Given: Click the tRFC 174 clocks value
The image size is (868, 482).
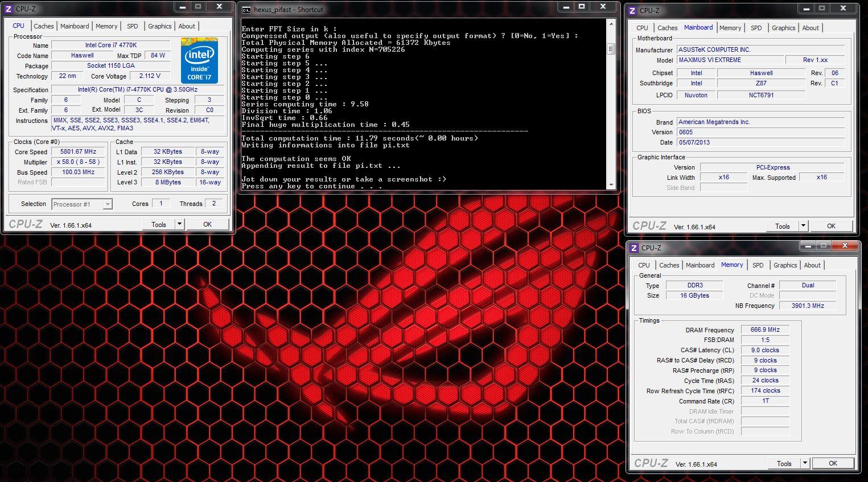Looking at the screenshot, I should 765,391.
